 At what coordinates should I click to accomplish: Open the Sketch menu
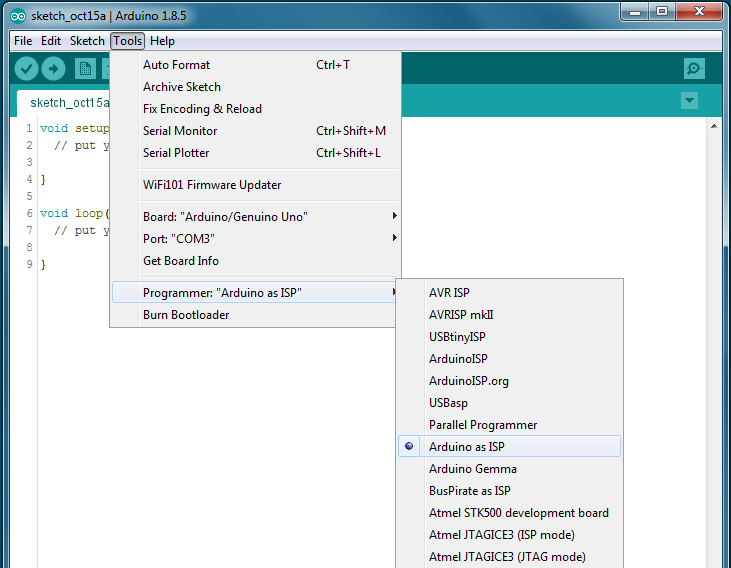pyautogui.click(x=87, y=41)
